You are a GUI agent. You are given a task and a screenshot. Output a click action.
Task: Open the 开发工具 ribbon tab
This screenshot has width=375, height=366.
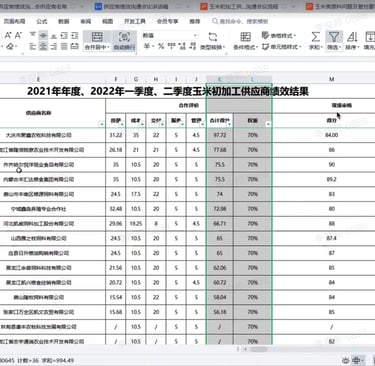coord(135,21)
